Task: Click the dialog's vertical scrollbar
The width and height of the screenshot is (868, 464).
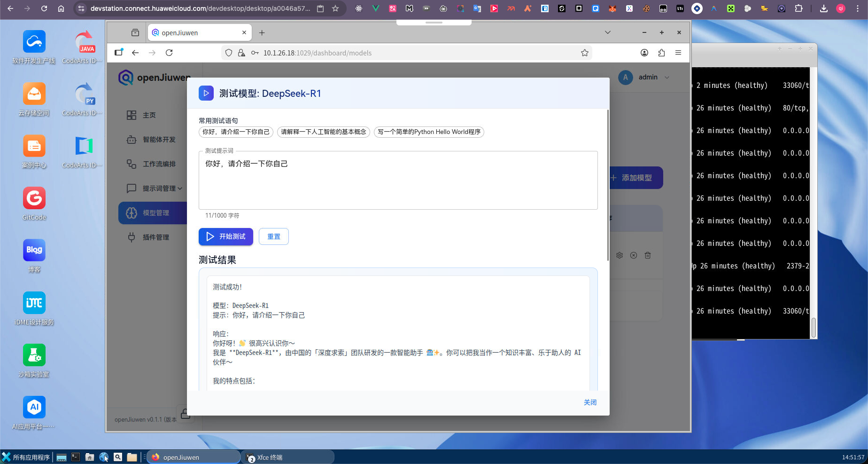Action: point(608,185)
